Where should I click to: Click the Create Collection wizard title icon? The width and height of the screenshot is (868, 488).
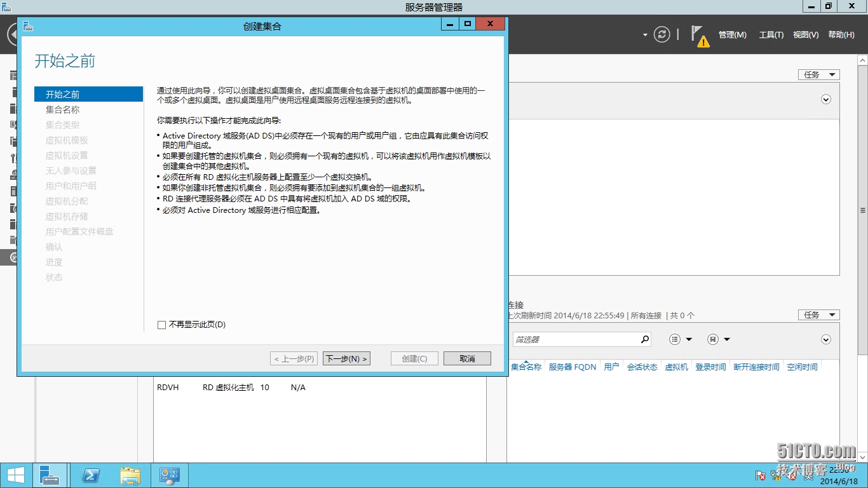tap(27, 26)
